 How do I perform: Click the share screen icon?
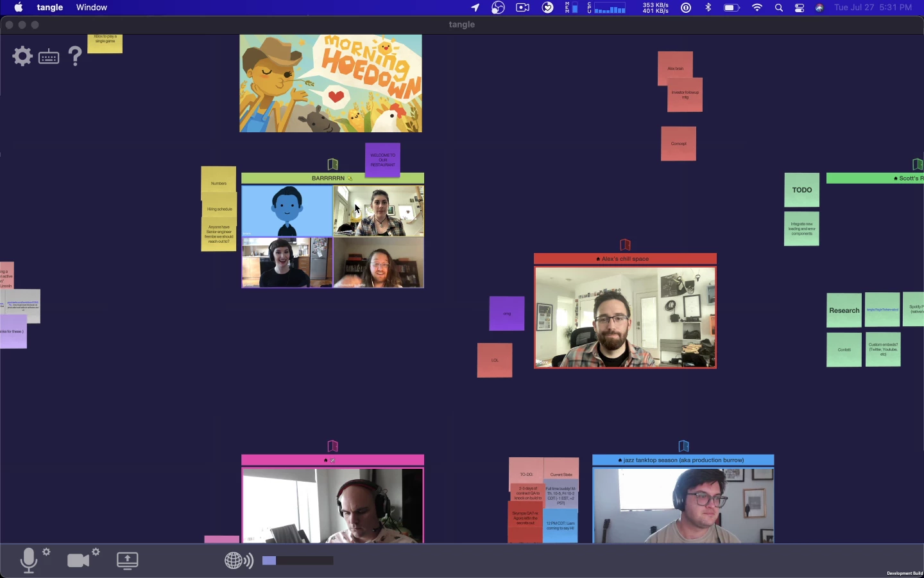click(x=128, y=560)
